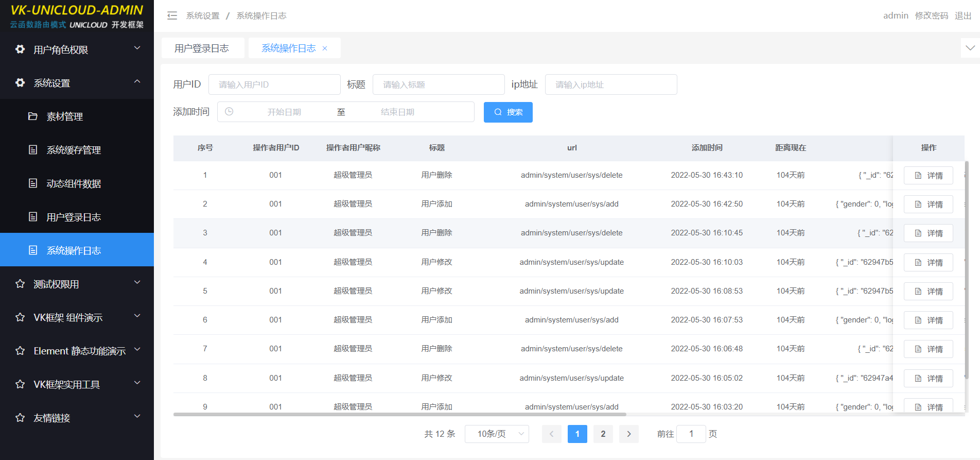Viewport: 980px width, 460px height.
Task: Click the gear icon beside 系统设置
Action: tap(20, 83)
